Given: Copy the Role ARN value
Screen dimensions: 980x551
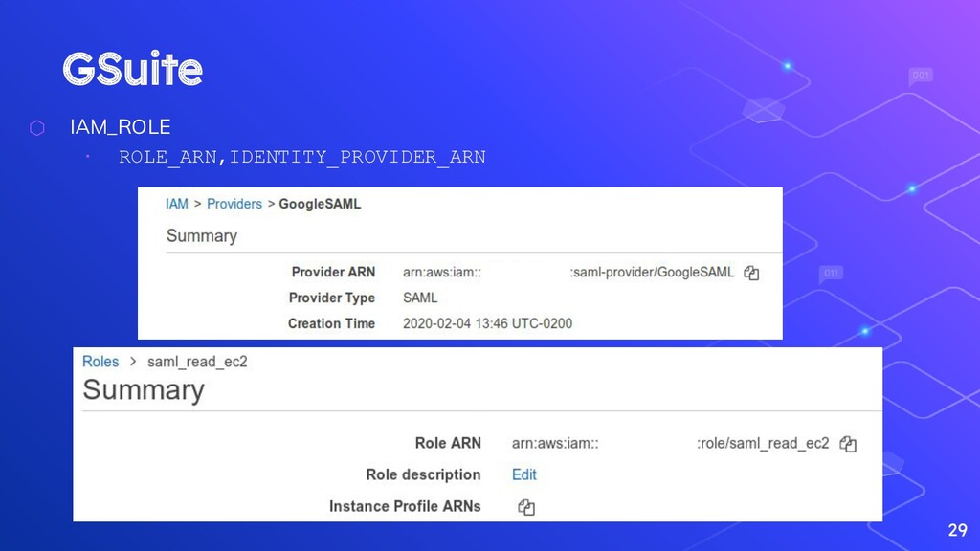Looking at the screenshot, I should (848, 444).
